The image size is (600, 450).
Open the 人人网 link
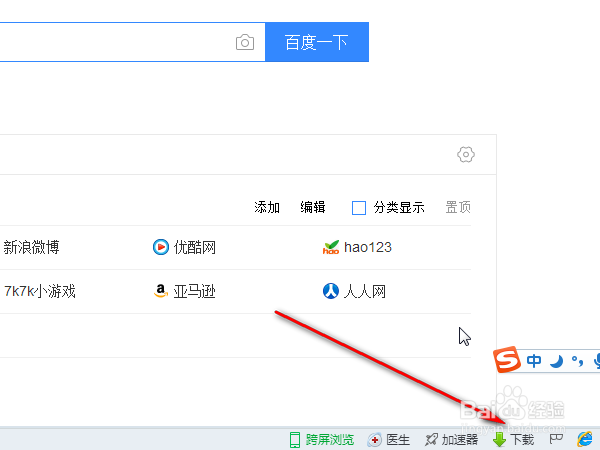click(x=365, y=291)
